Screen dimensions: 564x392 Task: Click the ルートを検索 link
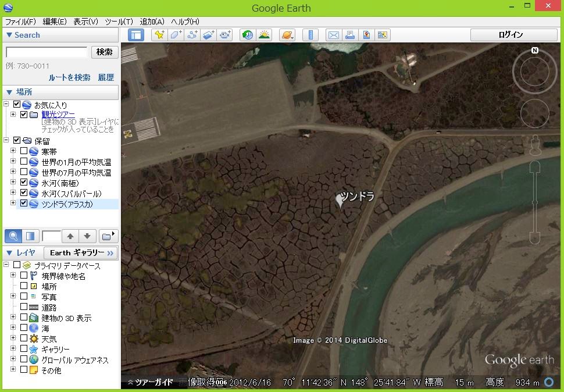point(69,77)
